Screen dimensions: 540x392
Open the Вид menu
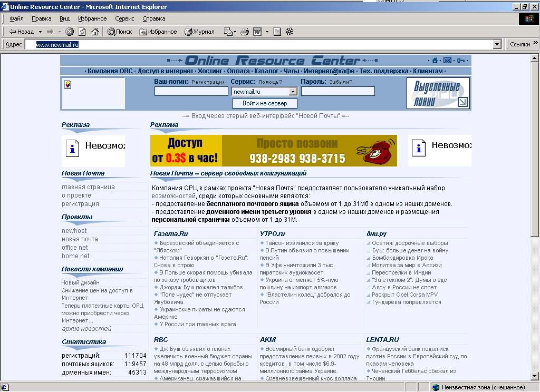(x=65, y=18)
